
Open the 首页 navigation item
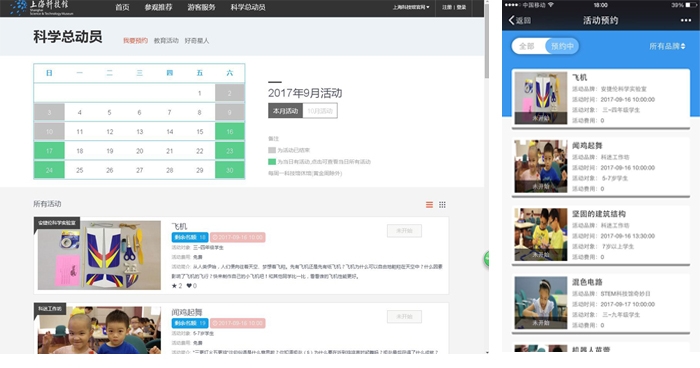(x=122, y=7)
